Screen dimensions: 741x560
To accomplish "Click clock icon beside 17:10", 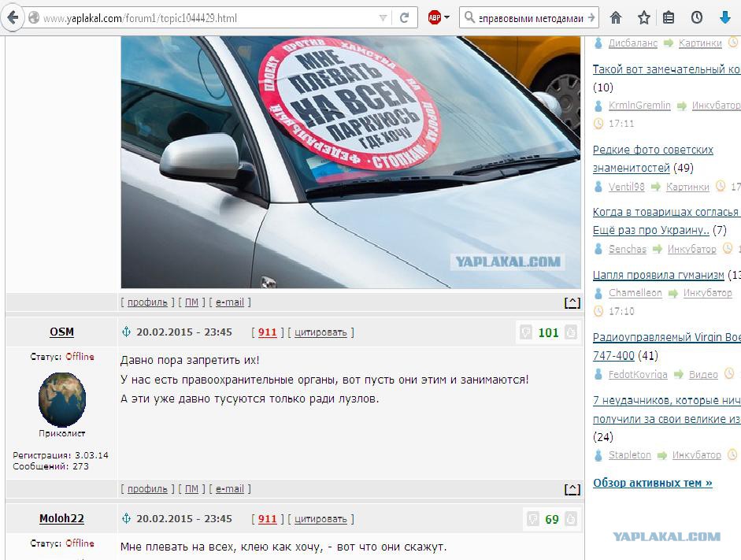I will (598, 311).
